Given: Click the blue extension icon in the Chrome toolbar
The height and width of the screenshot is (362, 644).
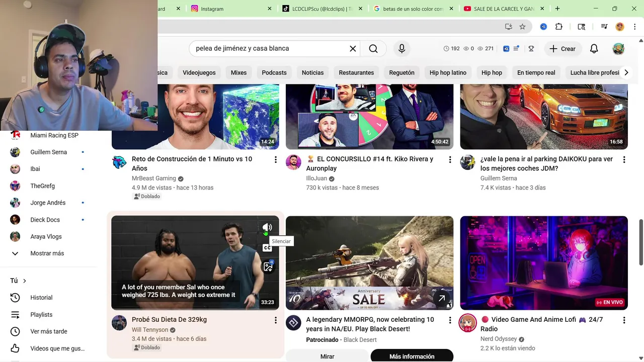Looking at the screenshot, I should click(x=543, y=27).
